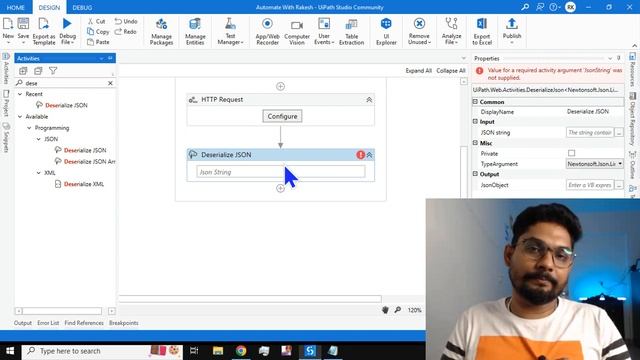Click the Deserialize JSON error icon
Viewport: 640px width, 360px height.
360,155
